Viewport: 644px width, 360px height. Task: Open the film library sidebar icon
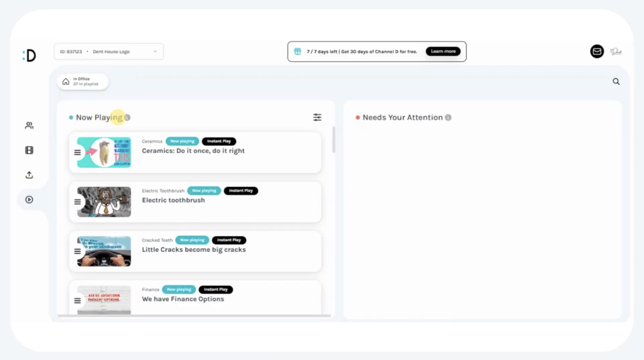click(29, 150)
